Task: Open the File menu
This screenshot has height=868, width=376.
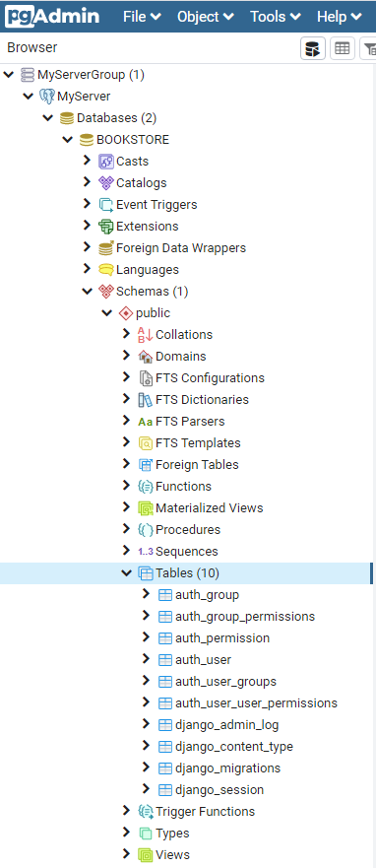Action: click(x=142, y=17)
